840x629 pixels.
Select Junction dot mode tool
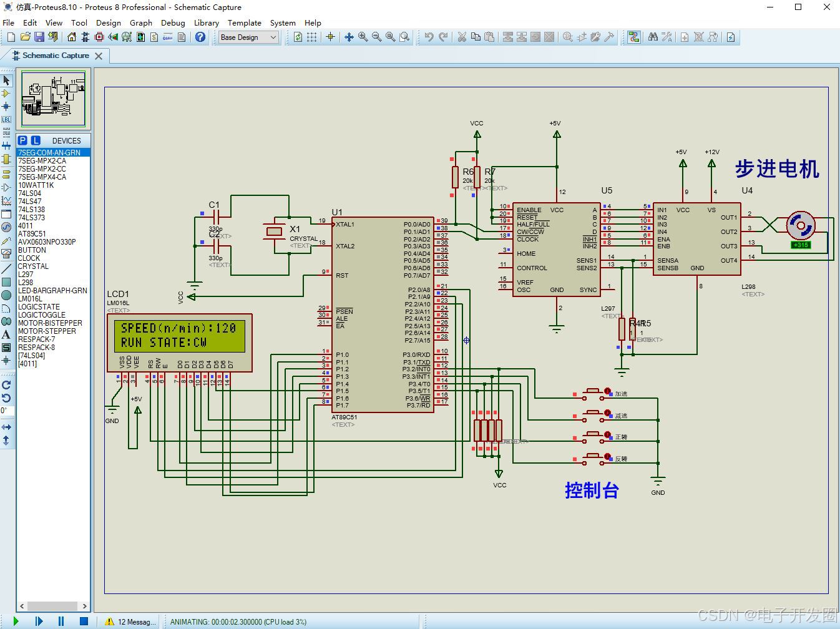tap(6, 107)
